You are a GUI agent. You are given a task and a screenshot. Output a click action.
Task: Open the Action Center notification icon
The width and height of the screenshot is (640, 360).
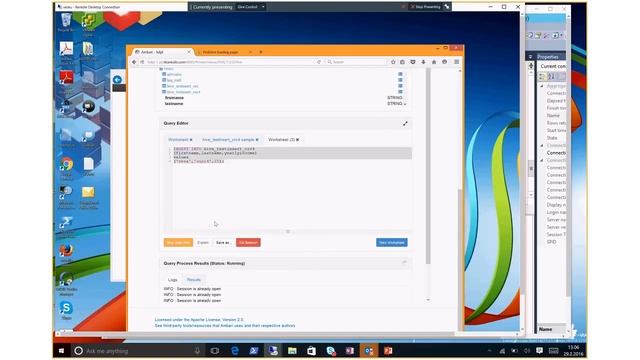click(x=540, y=351)
